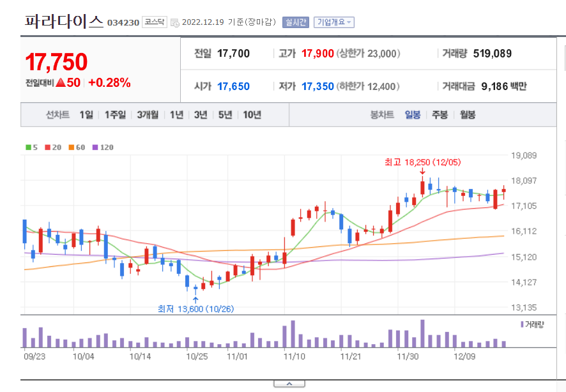Switch to 주봉 weekly candle chart
Viewport: 566px width, 392px height.
tap(440, 115)
